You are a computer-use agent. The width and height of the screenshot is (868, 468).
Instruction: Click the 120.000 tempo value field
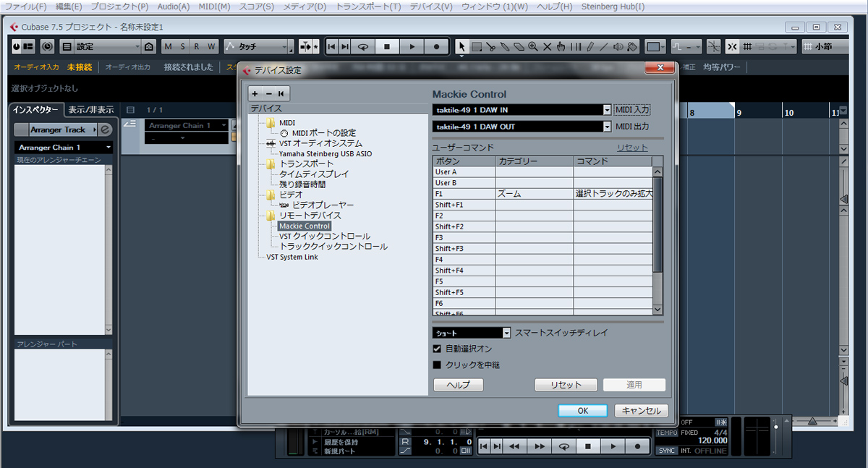tap(712, 441)
